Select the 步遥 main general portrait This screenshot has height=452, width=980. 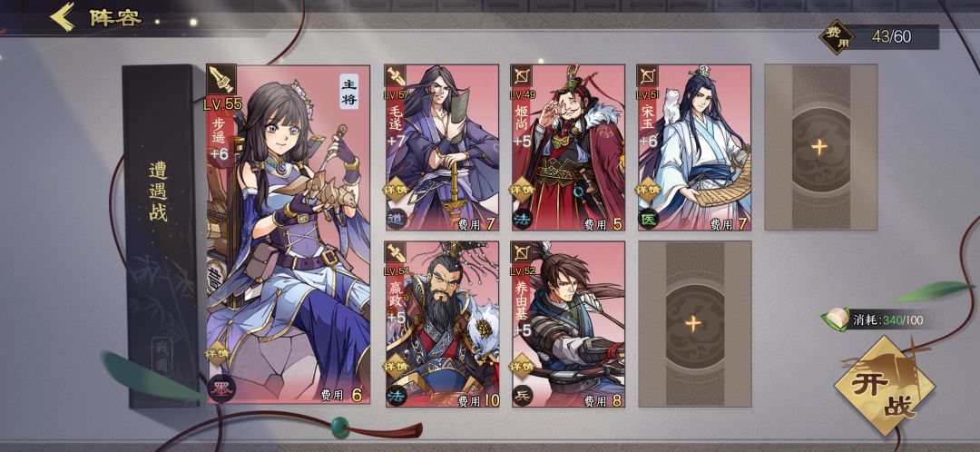tap(289, 234)
